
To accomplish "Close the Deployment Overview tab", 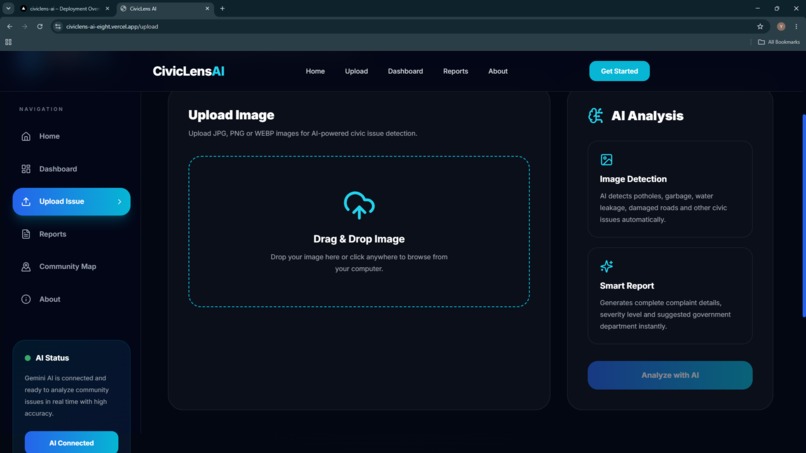I will (107, 8).
